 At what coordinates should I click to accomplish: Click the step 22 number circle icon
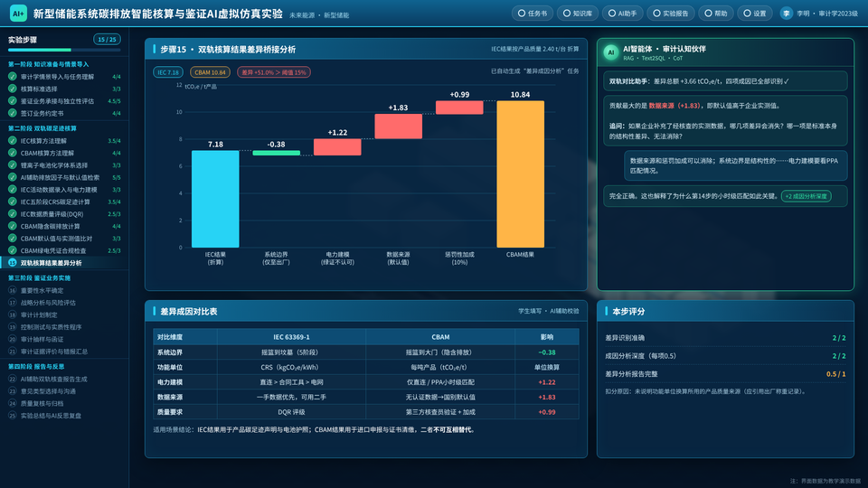(12, 379)
